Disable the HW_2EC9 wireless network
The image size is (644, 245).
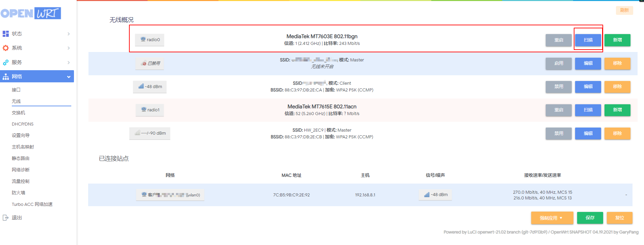coord(559,134)
